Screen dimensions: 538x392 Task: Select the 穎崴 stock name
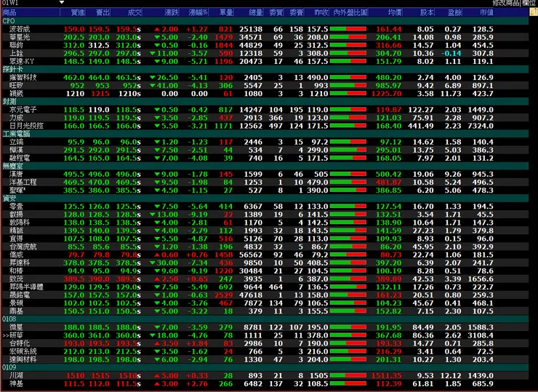pos(17,94)
